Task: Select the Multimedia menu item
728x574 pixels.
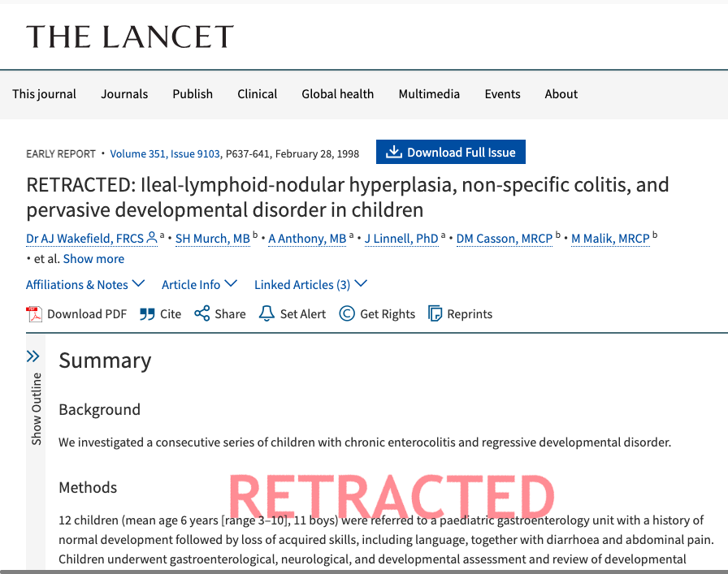Action: click(429, 94)
